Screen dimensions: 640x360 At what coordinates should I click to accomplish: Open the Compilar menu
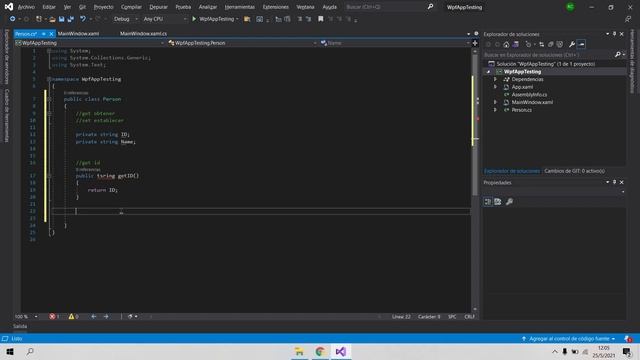tap(131, 7)
